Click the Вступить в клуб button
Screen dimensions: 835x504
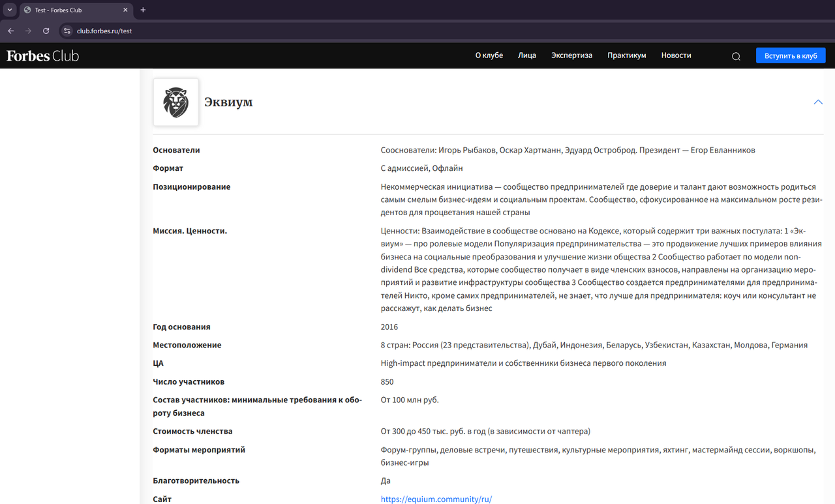tap(791, 55)
